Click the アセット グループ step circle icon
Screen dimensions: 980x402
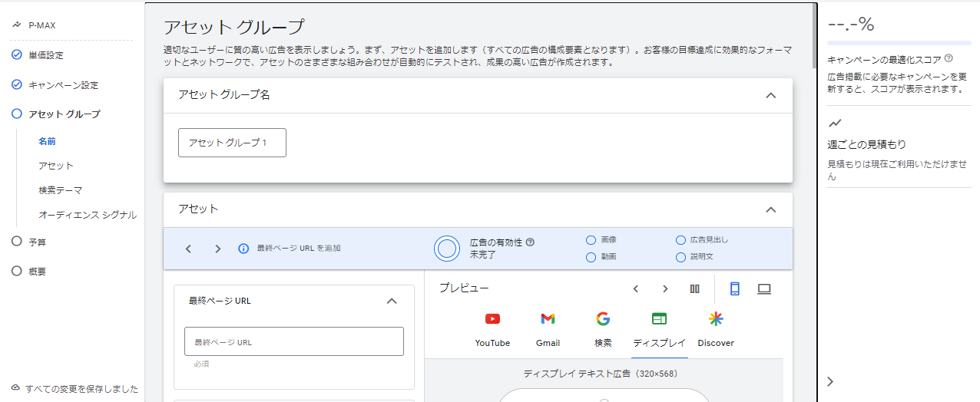(17, 114)
